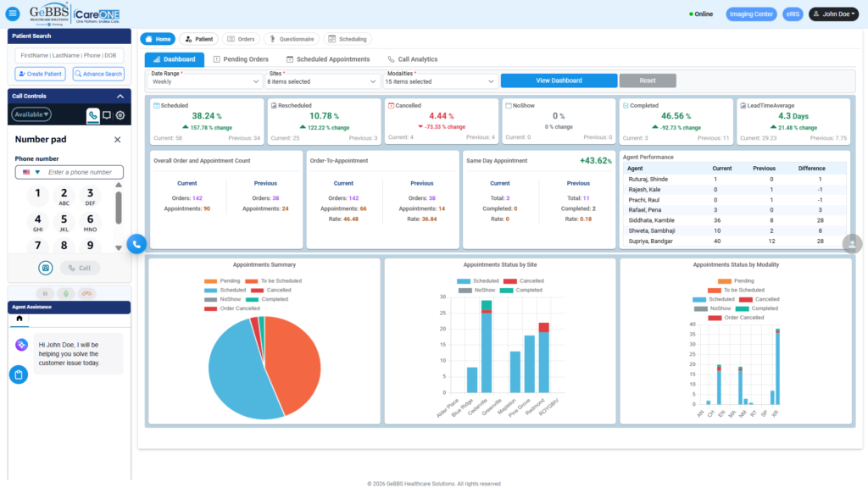Image resolution: width=868 pixels, height=488 pixels.
Task: Open the Call Analytics tab
Action: [x=412, y=59]
